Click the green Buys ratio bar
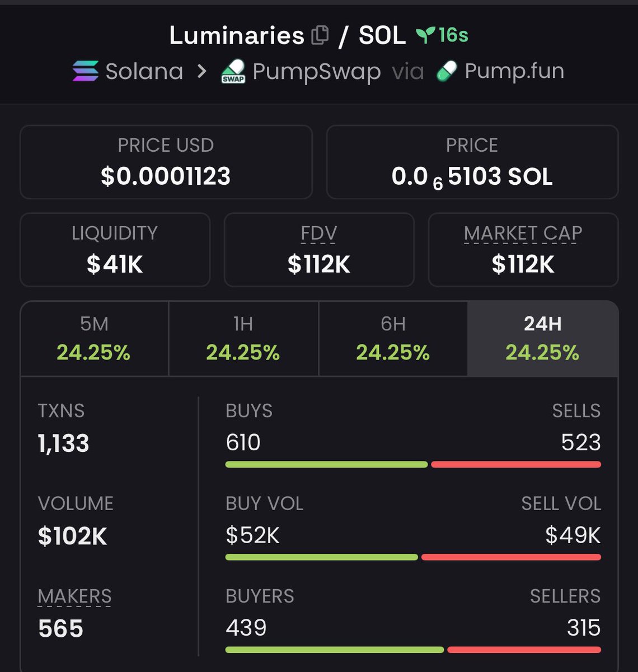This screenshot has height=672, width=638. click(x=326, y=464)
